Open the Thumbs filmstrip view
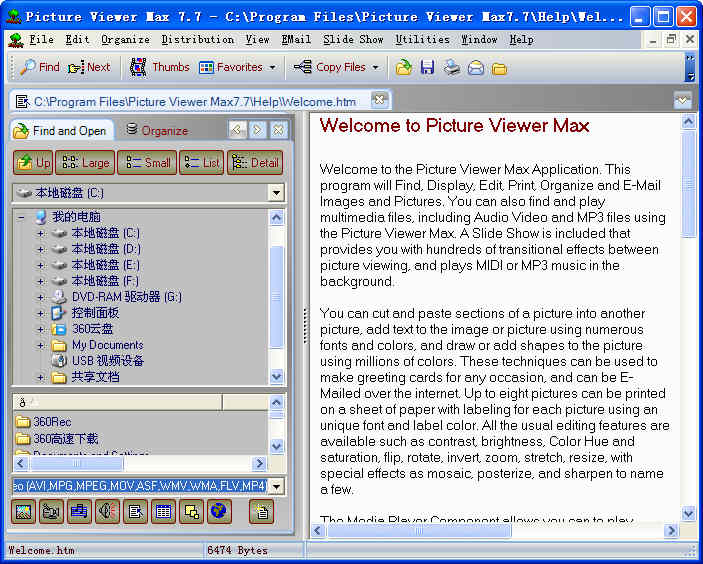703x564 pixels. pos(160,67)
